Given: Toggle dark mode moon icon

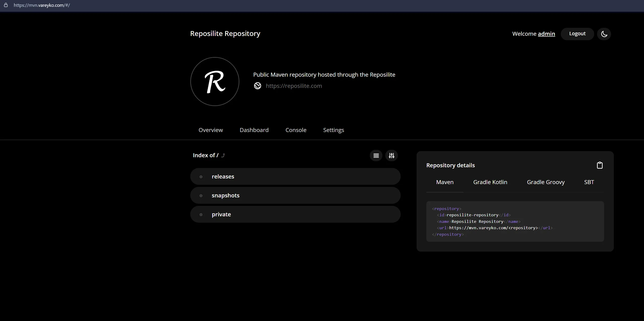Looking at the screenshot, I should [x=604, y=34].
